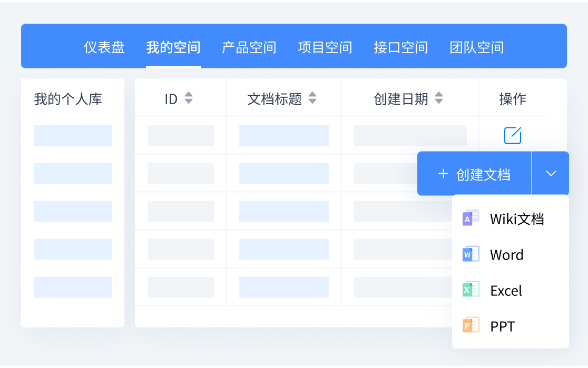Open the 团队空间 tab
The image size is (588, 368).
(477, 47)
